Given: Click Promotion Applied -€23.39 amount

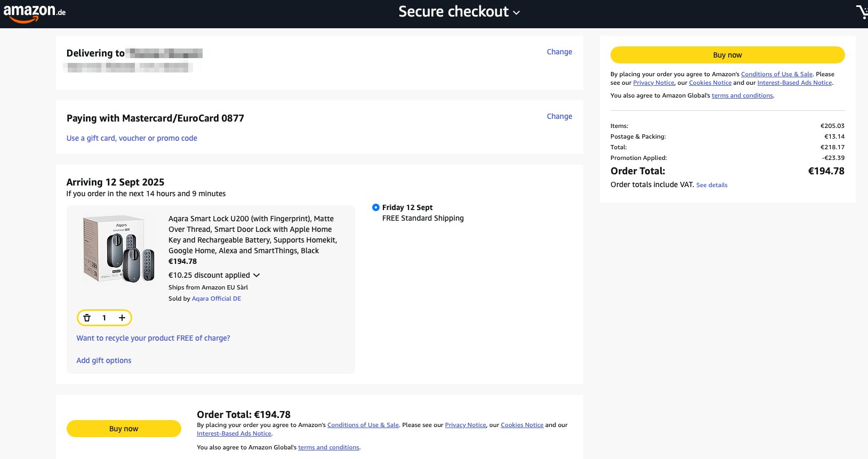Looking at the screenshot, I should [x=833, y=158].
